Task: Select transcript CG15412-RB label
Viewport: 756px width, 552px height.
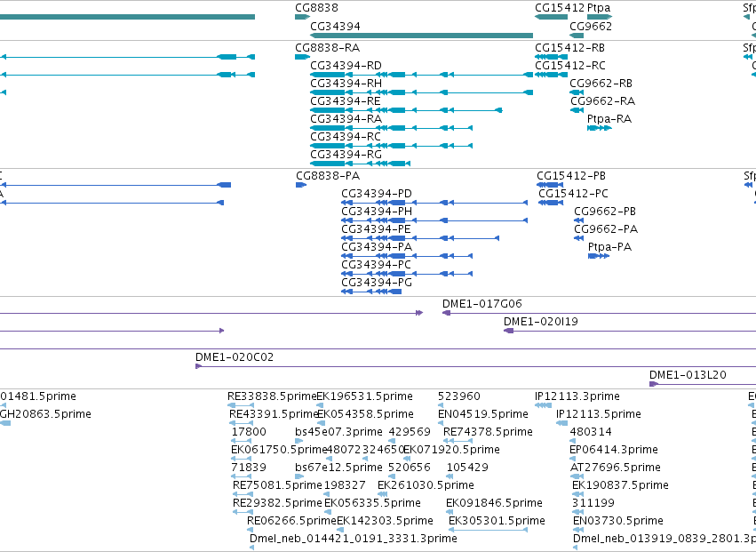Action: 570,48
